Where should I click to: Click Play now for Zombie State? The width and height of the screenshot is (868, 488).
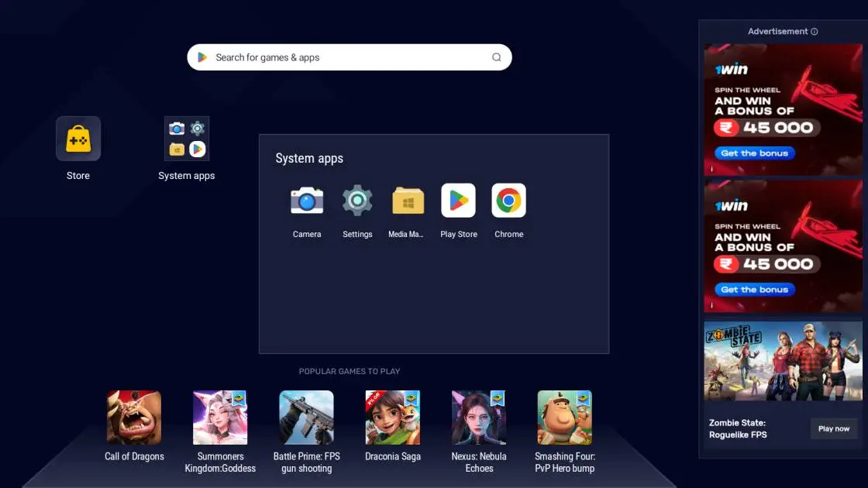pyautogui.click(x=834, y=429)
